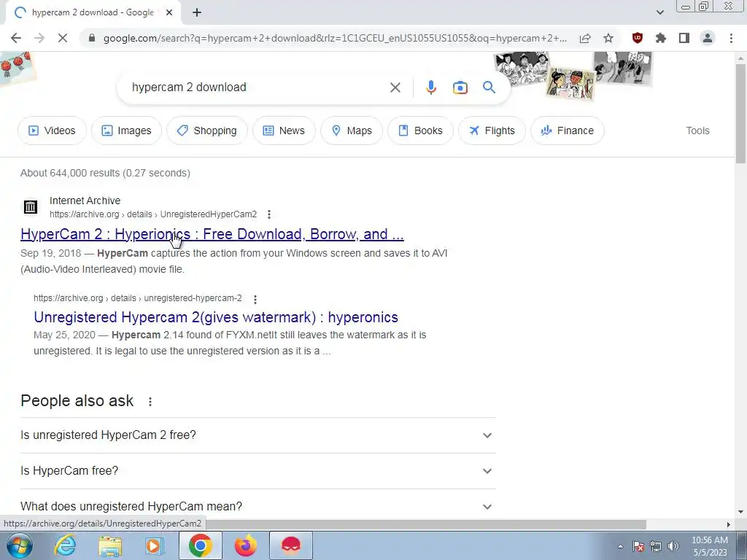747x560 pixels.
Task: Click the horizontal scrollbar right arrow
Action: (729, 524)
